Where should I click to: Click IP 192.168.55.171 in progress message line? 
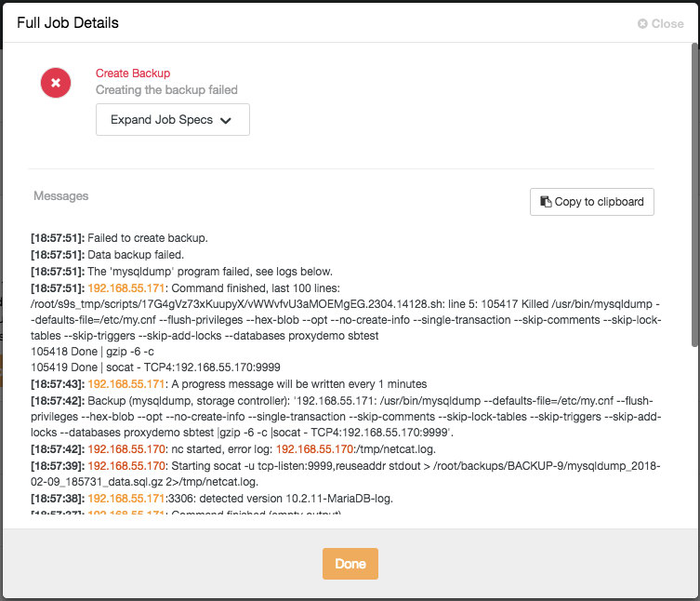(x=126, y=384)
